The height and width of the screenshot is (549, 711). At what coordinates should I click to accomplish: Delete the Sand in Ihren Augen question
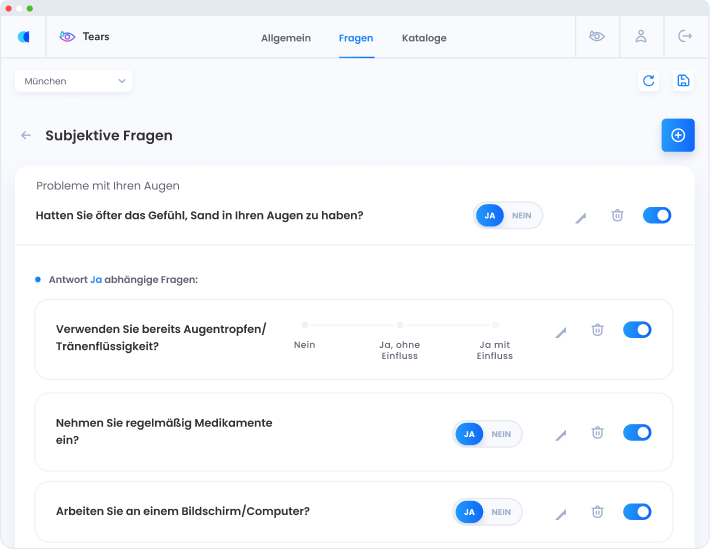point(617,215)
